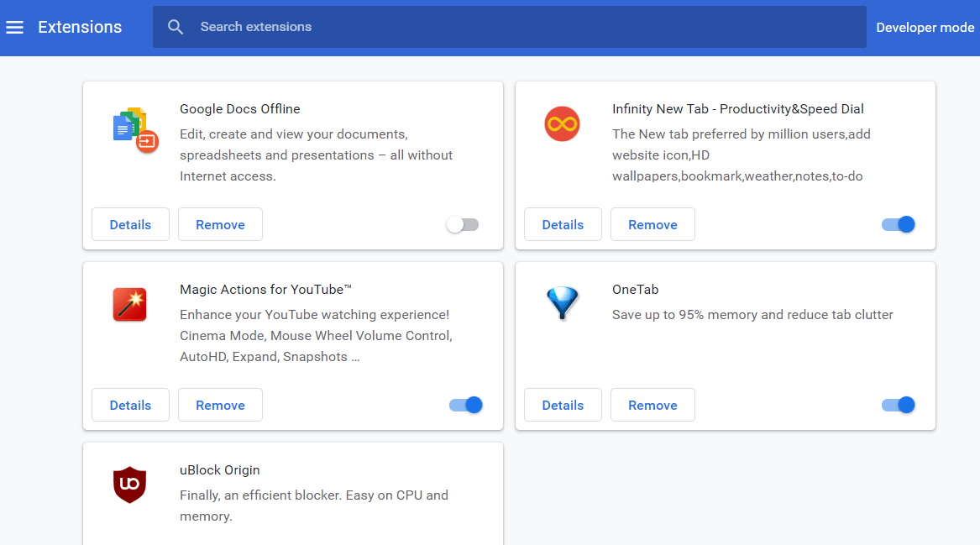
Task: Disable the Infinity New Tab extension
Action: pos(898,224)
